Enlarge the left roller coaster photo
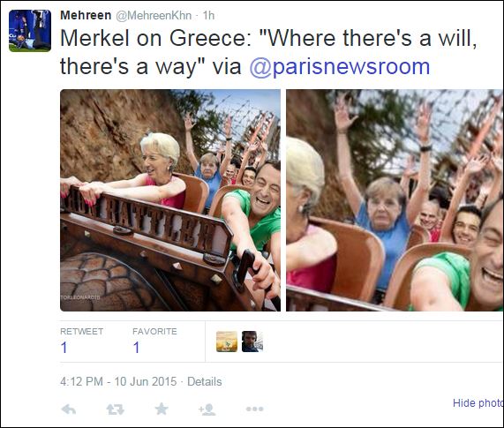The width and height of the screenshot is (504, 428). (x=170, y=200)
